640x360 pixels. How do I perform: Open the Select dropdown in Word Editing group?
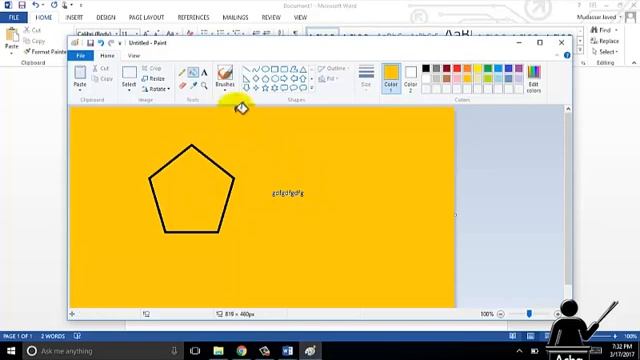coord(605,52)
